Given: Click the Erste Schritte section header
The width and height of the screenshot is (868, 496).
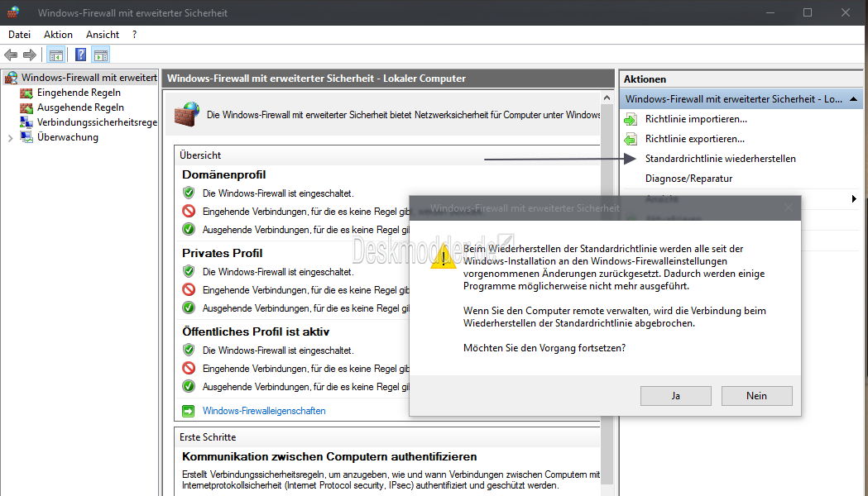Looking at the screenshot, I should 208,436.
